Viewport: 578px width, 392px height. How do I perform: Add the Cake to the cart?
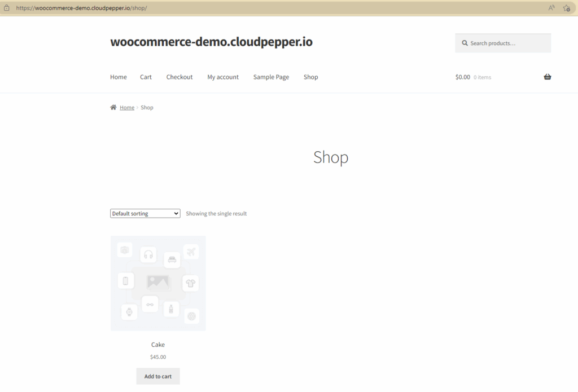(x=157, y=376)
